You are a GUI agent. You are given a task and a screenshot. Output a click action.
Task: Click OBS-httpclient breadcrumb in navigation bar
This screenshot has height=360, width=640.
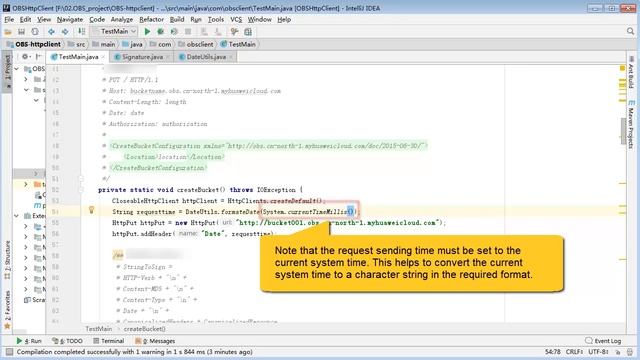34,44
